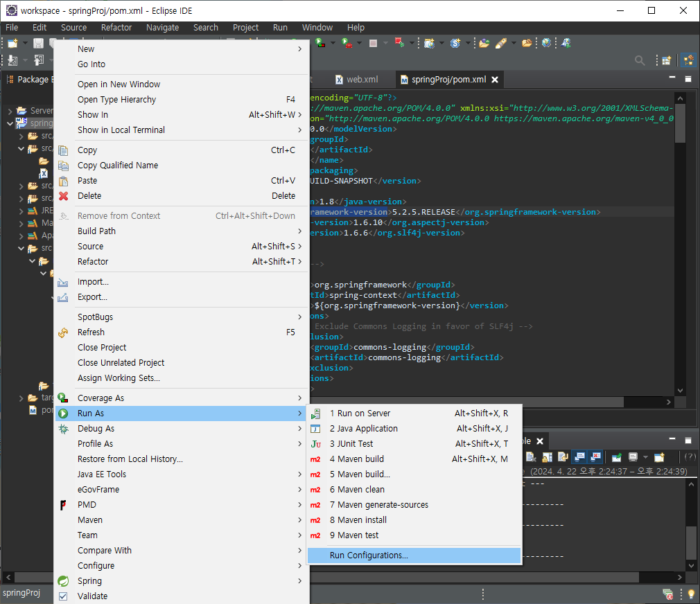This screenshot has width=700, height=604.
Task: Click the Save toolbar icon
Action: point(38,43)
